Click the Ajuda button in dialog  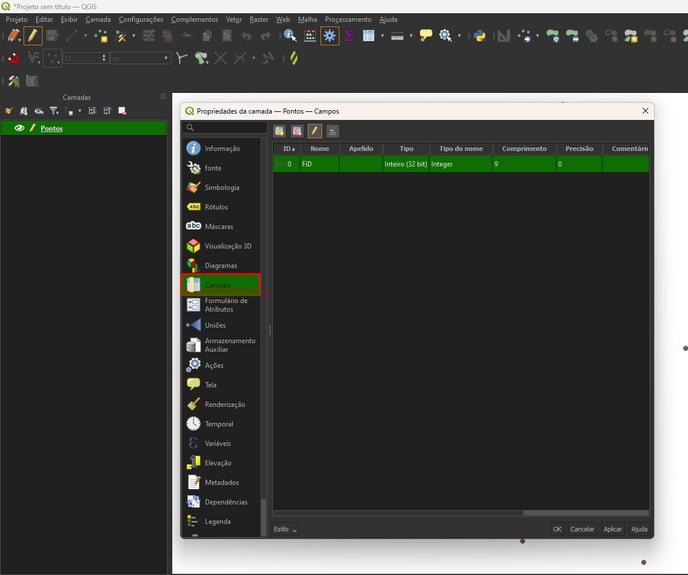(x=639, y=529)
